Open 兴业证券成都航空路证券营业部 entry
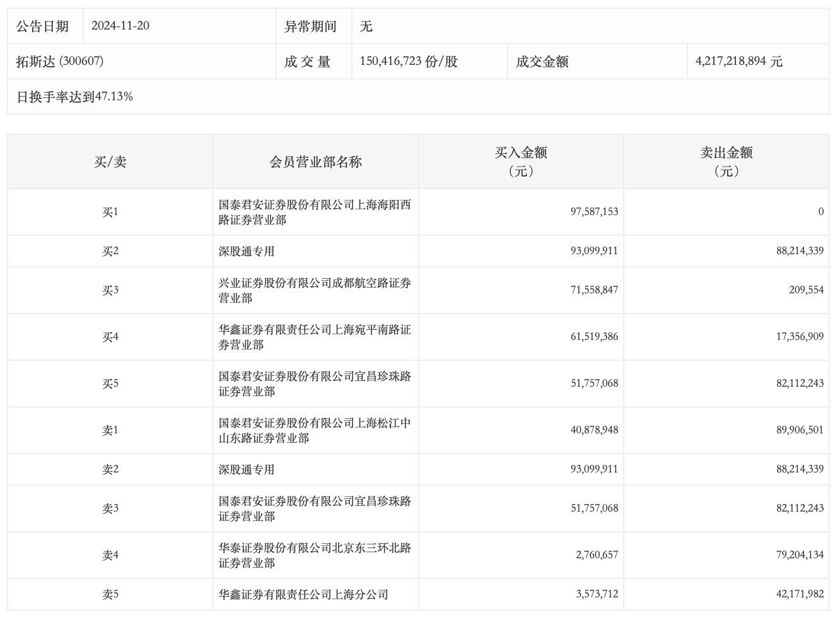Image resolution: width=840 pixels, height=622 pixels. click(314, 290)
